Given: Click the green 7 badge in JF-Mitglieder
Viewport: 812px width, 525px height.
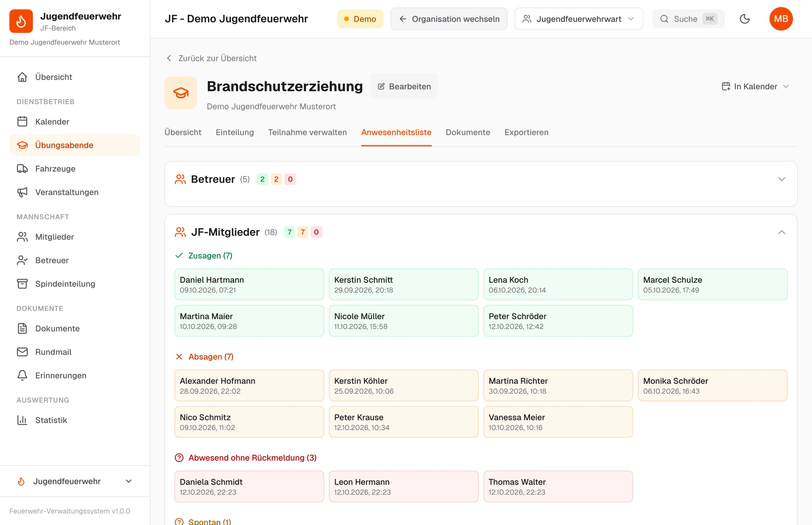Looking at the screenshot, I should 289,232.
